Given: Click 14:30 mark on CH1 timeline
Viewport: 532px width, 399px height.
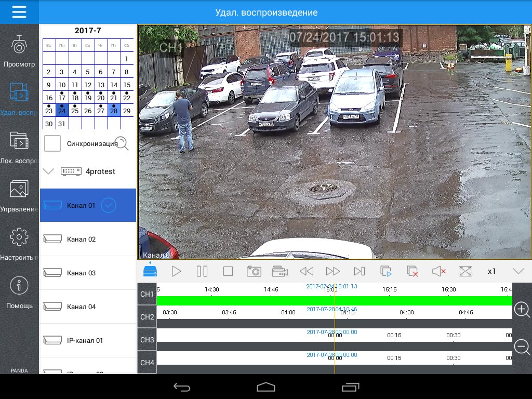Looking at the screenshot, I should click(212, 289).
